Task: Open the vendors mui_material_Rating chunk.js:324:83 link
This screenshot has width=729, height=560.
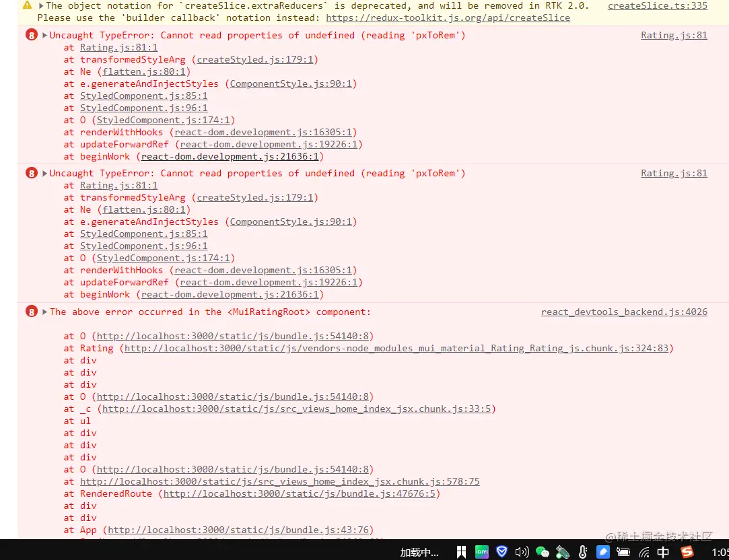Action: point(396,348)
